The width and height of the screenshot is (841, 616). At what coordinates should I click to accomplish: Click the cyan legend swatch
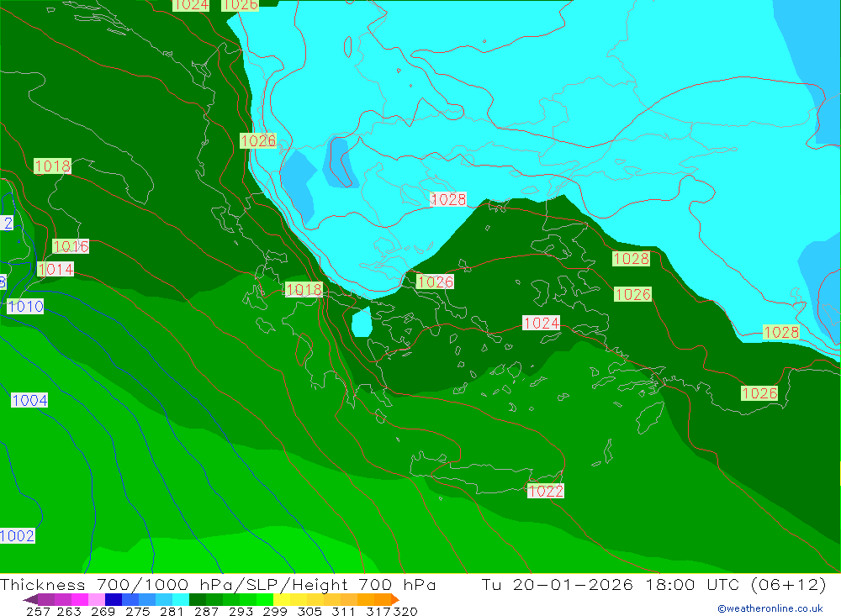click(x=180, y=599)
